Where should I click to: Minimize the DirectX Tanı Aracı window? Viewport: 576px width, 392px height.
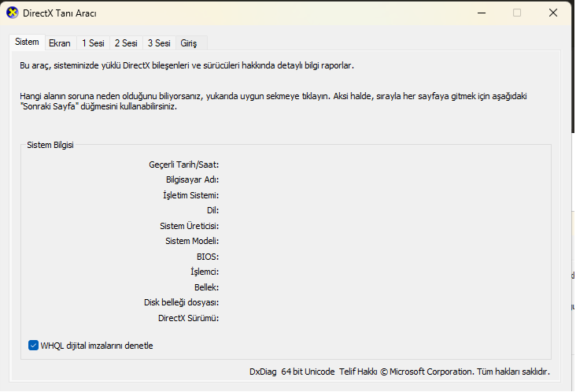point(482,13)
